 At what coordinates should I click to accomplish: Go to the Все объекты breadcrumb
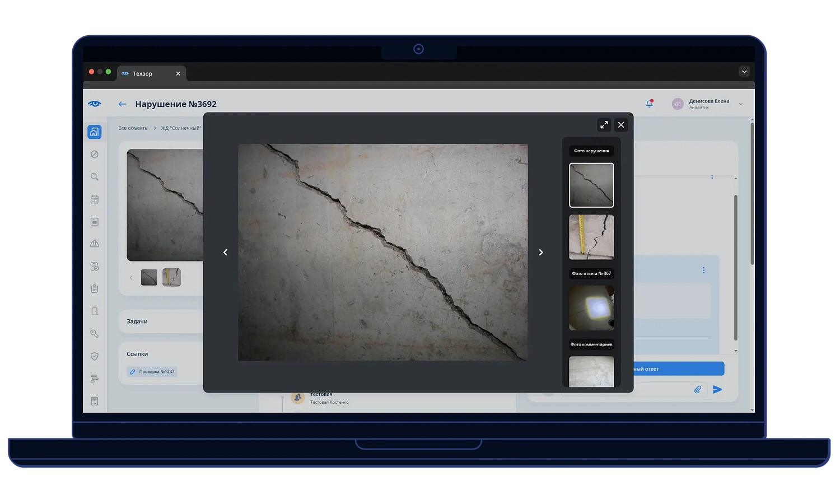point(133,128)
